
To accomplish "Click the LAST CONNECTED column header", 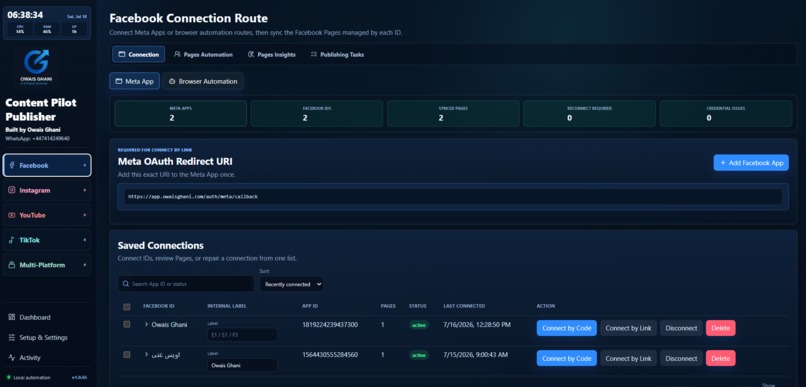I will point(464,306).
